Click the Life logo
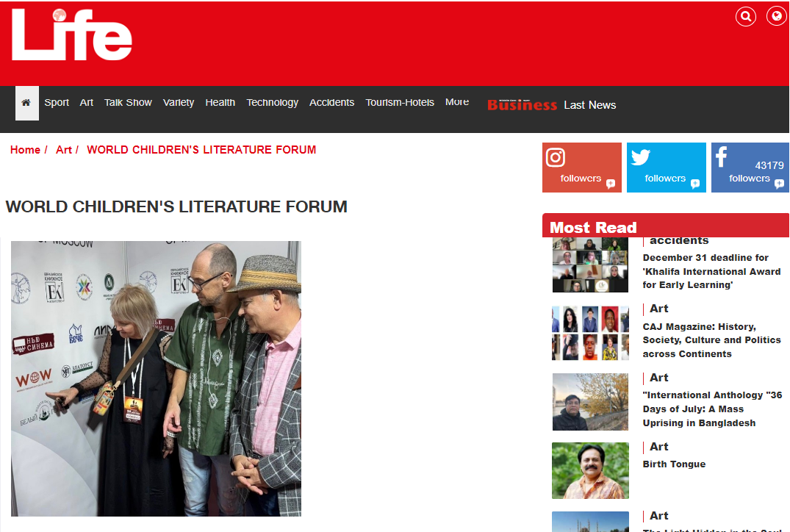Image resolution: width=790 pixels, height=532 pixels. pos(71,35)
